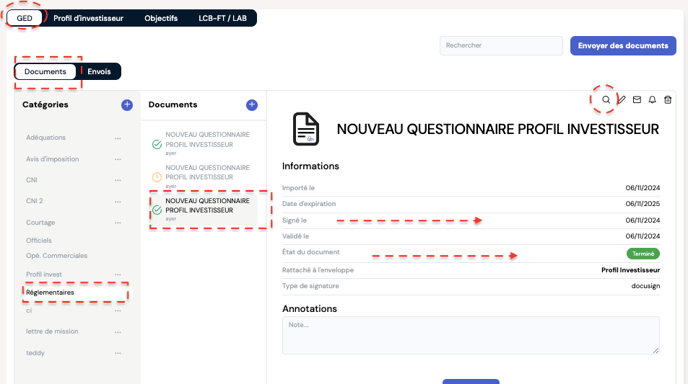Viewport: 688px width, 384px height.
Task: Click the large document file icon beside title
Action: coord(306,129)
